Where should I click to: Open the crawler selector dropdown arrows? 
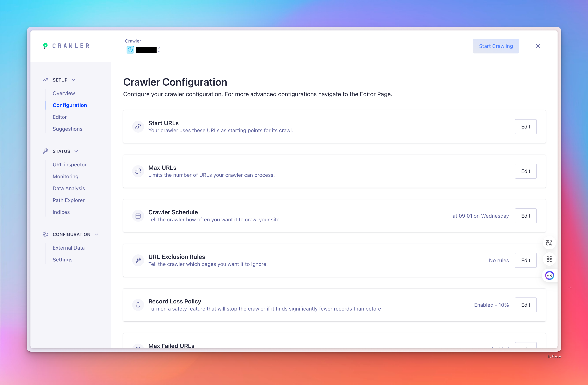point(159,50)
